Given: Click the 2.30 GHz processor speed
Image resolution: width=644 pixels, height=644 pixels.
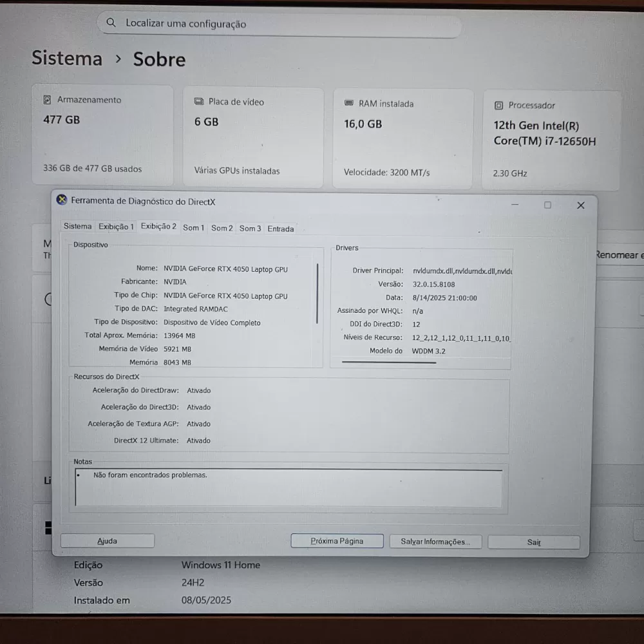Looking at the screenshot, I should 510,173.
